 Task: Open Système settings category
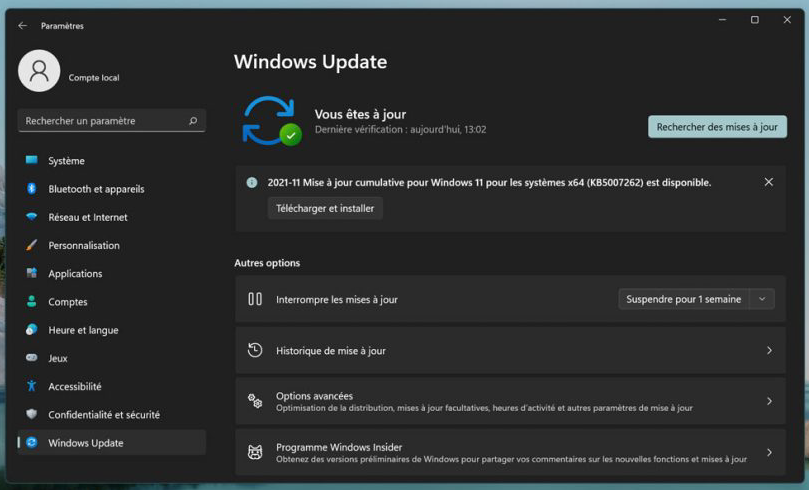111,160
